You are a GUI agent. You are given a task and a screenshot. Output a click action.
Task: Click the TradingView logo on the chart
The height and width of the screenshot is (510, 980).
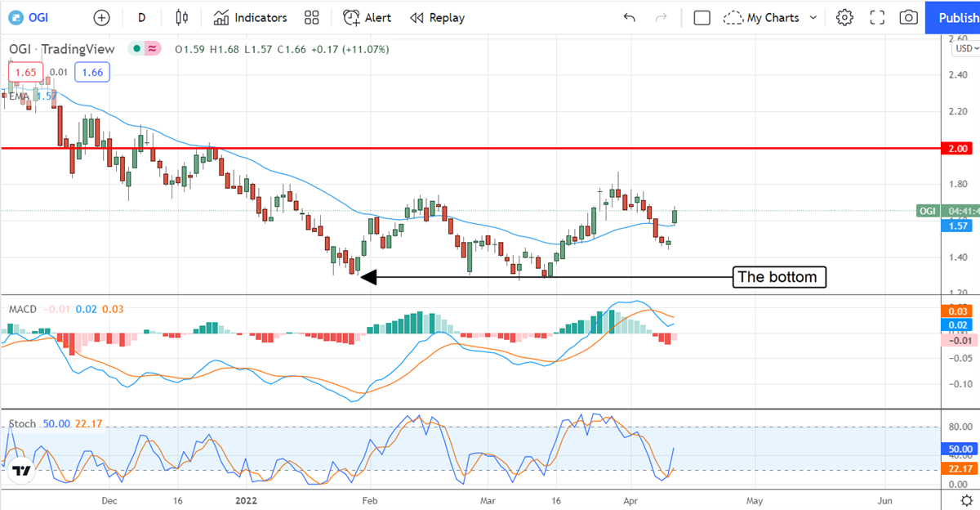point(22,471)
